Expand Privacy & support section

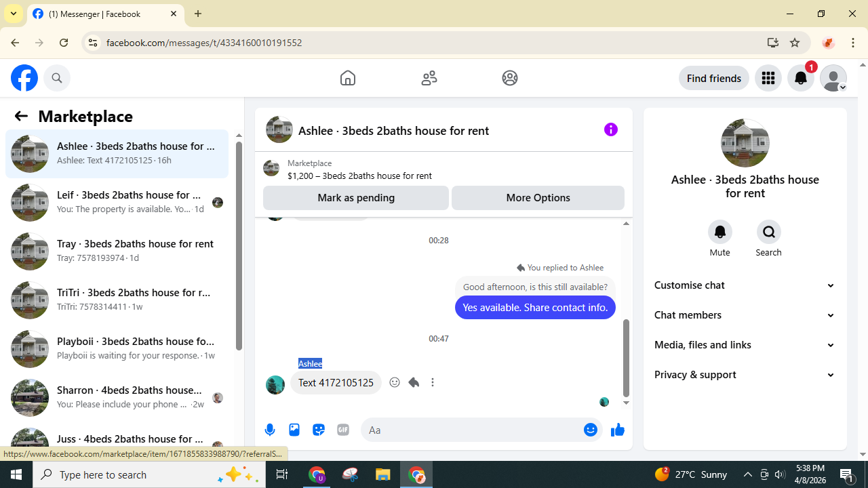click(745, 375)
